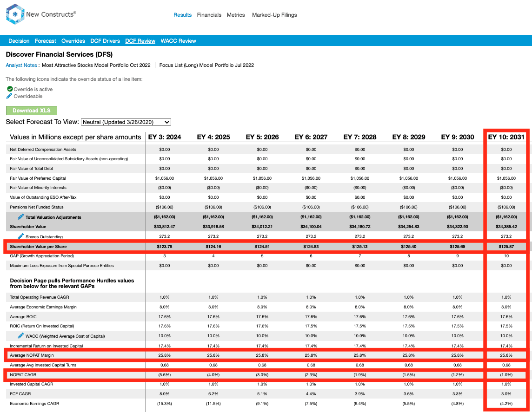Open the Select Forecast To View dropdown
This screenshot has width=532, height=412.
pos(126,122)
